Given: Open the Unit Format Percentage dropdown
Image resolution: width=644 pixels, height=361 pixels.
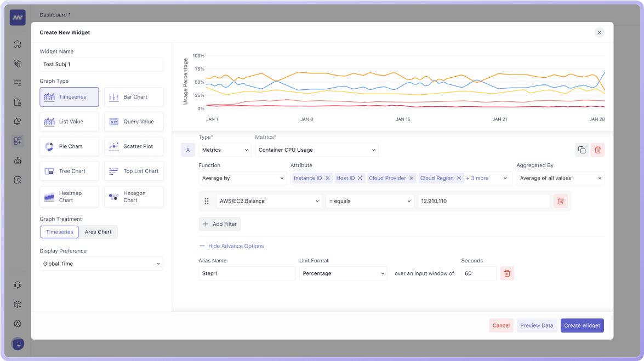Looking at the screenshot, I should point(343,273).
